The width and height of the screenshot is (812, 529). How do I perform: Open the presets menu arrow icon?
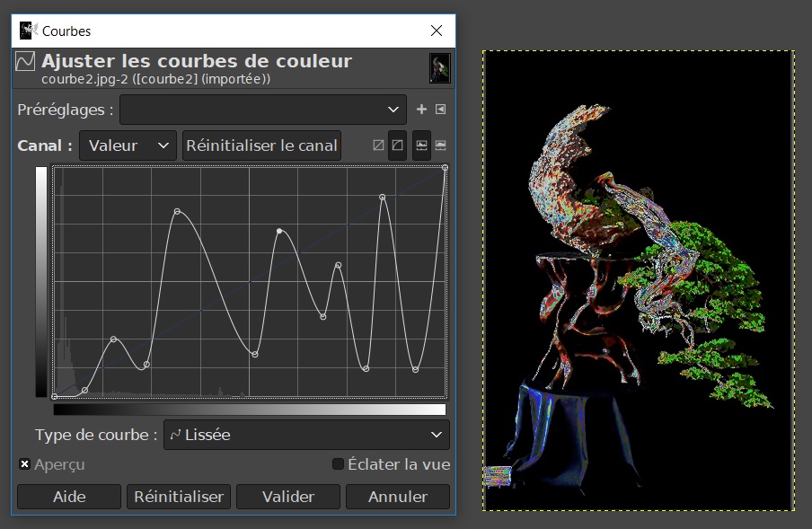tap(440, 110)
